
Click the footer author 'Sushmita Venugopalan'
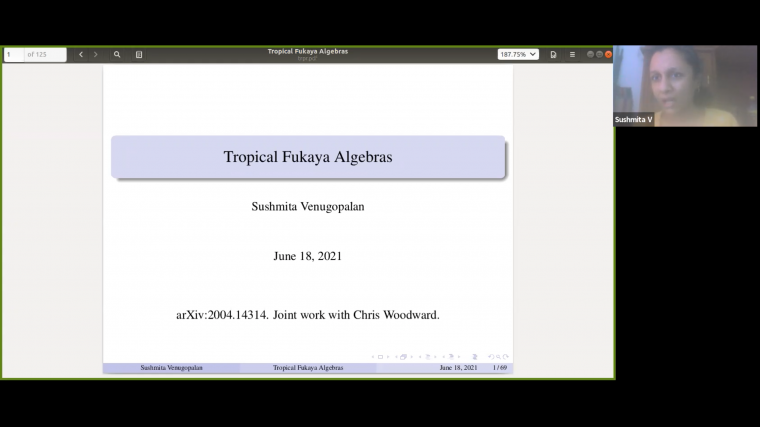172,368
